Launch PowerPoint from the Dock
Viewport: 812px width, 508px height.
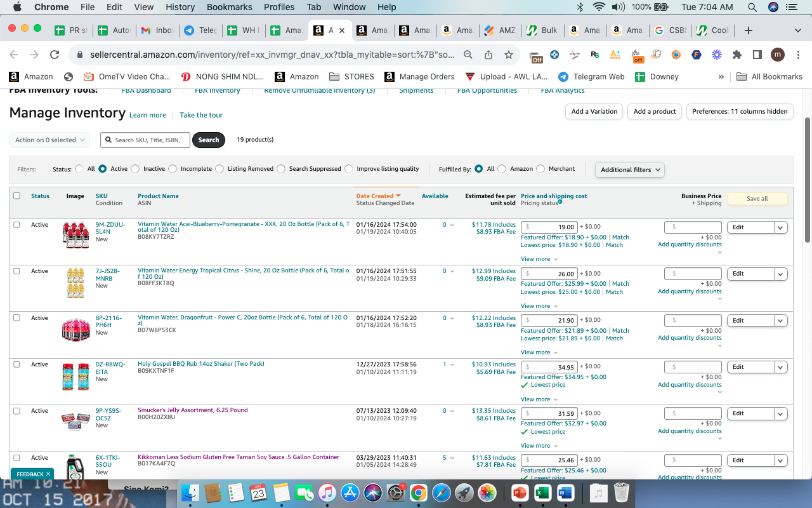(520, 493)
